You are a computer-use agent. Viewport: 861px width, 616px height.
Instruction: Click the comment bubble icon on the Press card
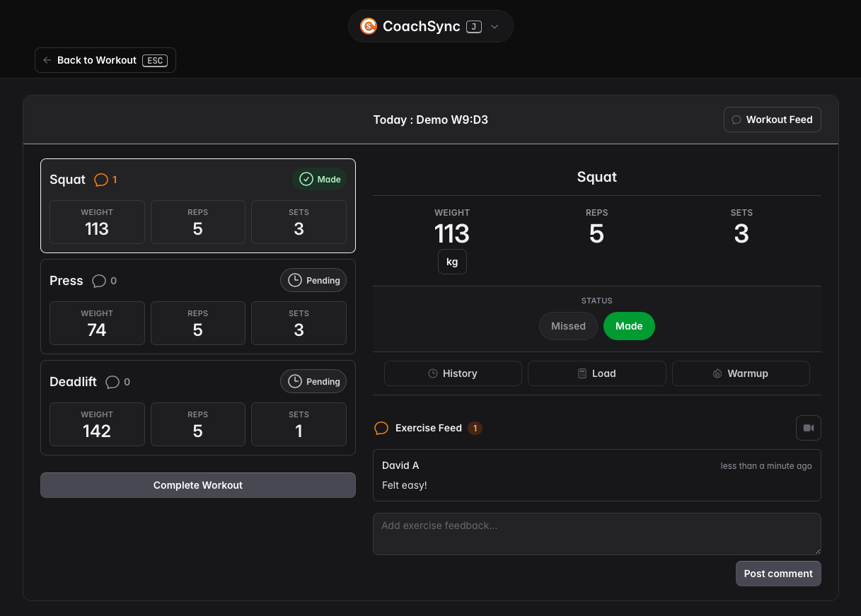click(99, 280)
